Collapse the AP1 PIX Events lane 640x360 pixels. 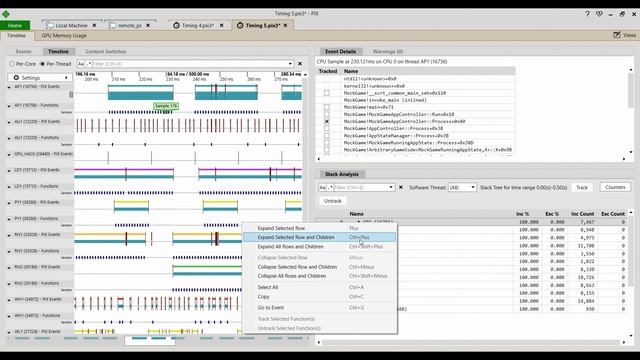point(9,87)
